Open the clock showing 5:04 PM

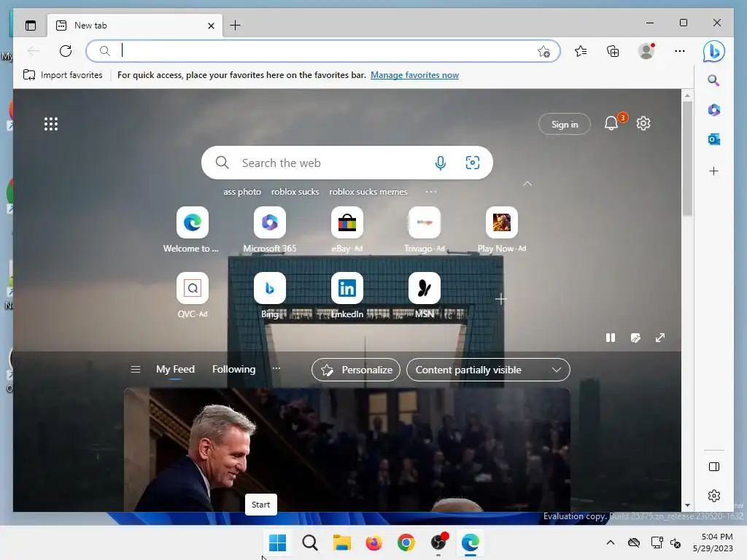(x=713, y=542)
